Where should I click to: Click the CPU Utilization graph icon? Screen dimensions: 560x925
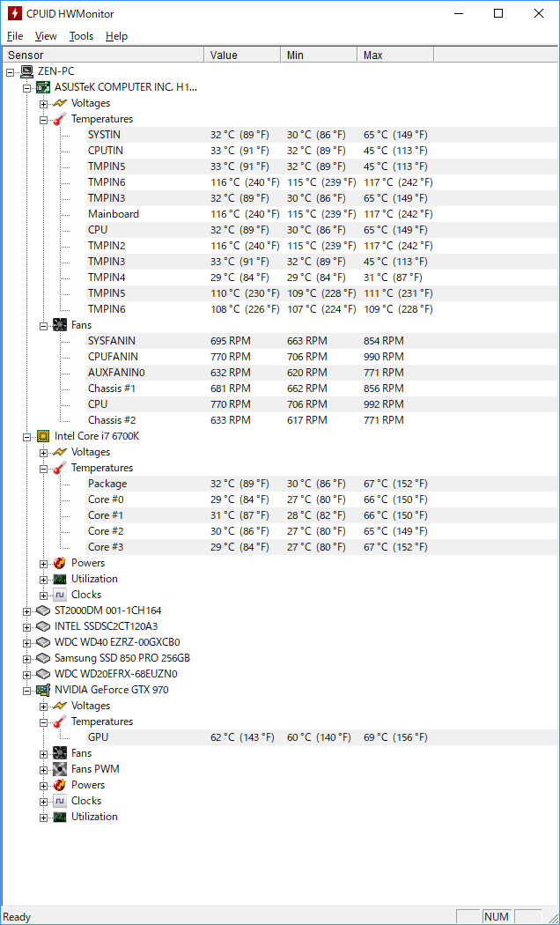pos(60,579)
